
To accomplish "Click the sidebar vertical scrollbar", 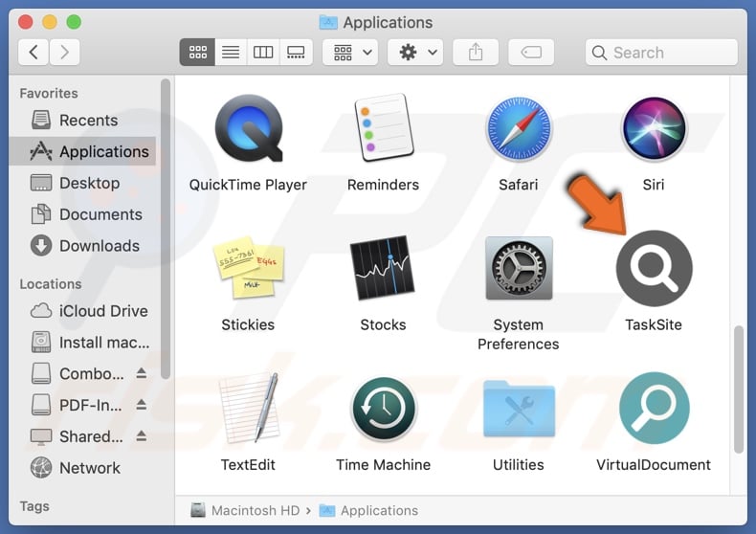I will [166, 229].
